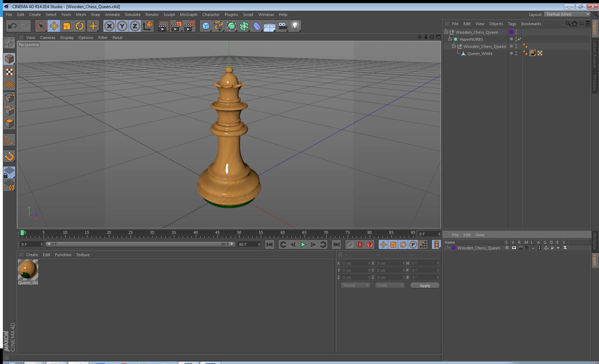Open the Sculpt menu

[x=169, y=15]
